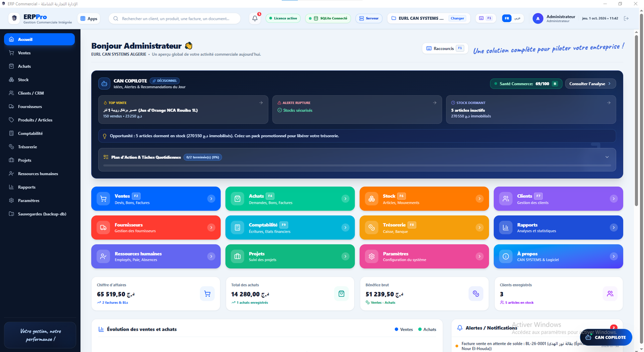Open the notifications bell icon
This screenshot has height=352, width=644.
coord(255,19)
